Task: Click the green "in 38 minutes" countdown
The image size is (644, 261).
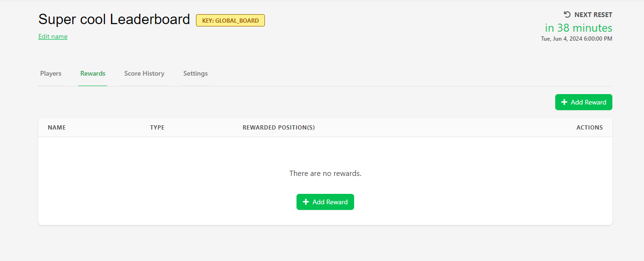Action: tap(578, 28)
